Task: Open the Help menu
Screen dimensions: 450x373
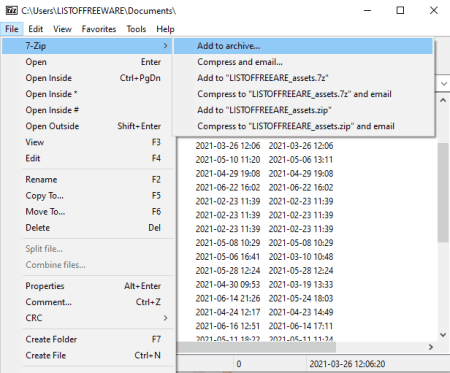Action: (165, 29)
